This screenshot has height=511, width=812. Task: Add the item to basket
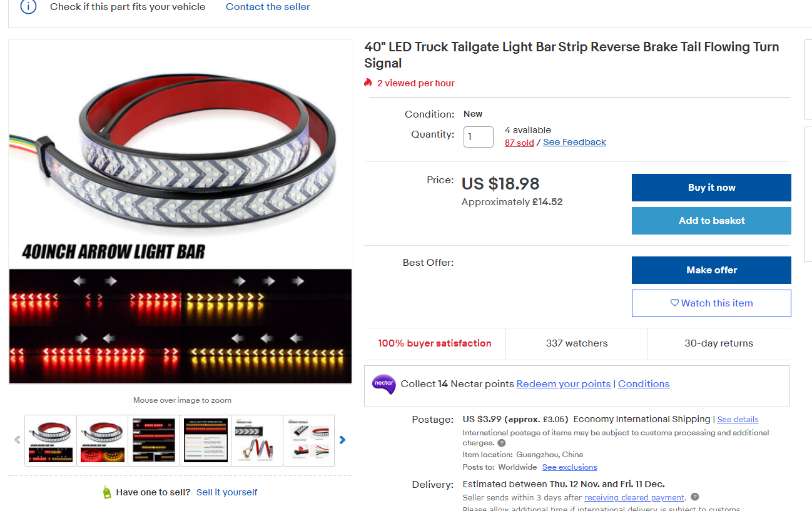point(711,221)
